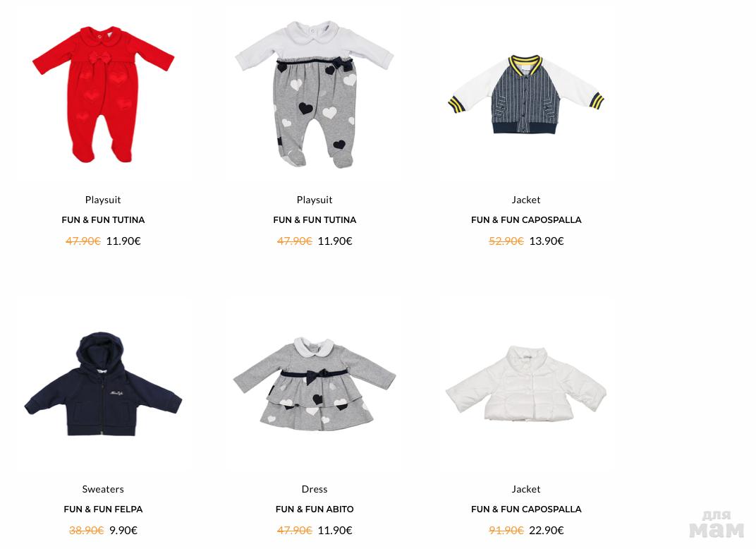Click the FUN & FUN ABITO title
Viewport: 756px width, 549px height.
(315, 509)
